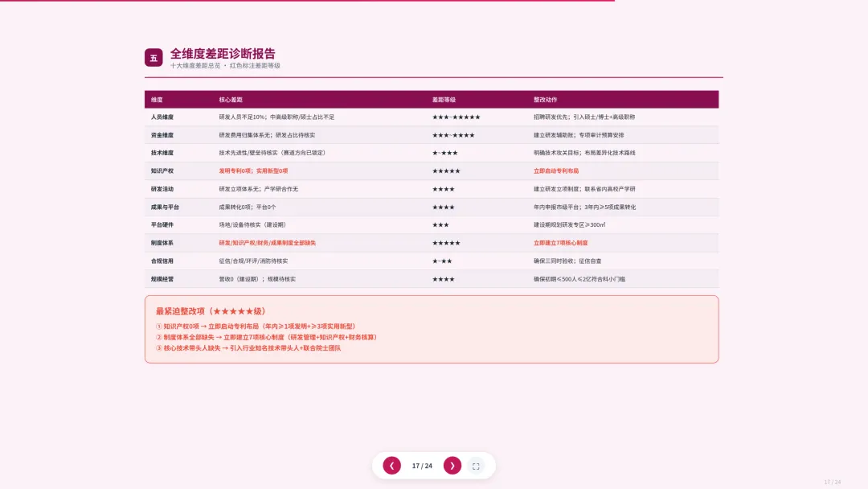Click the '整改动作' column header

(545, 100)
